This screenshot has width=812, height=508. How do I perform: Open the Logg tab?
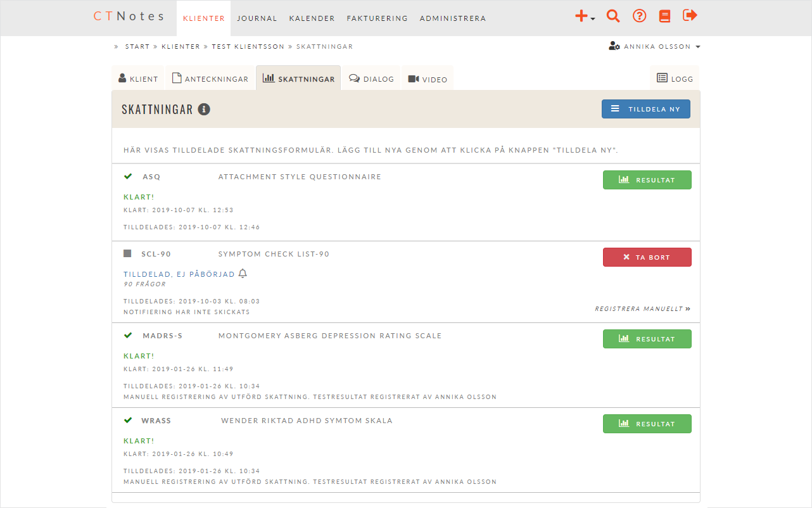click(675, 79)
